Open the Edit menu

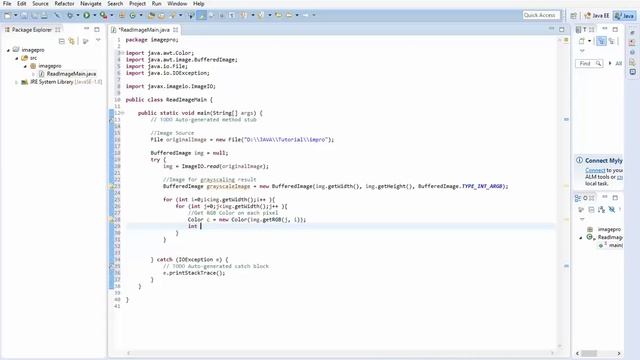tap(22, 4)
